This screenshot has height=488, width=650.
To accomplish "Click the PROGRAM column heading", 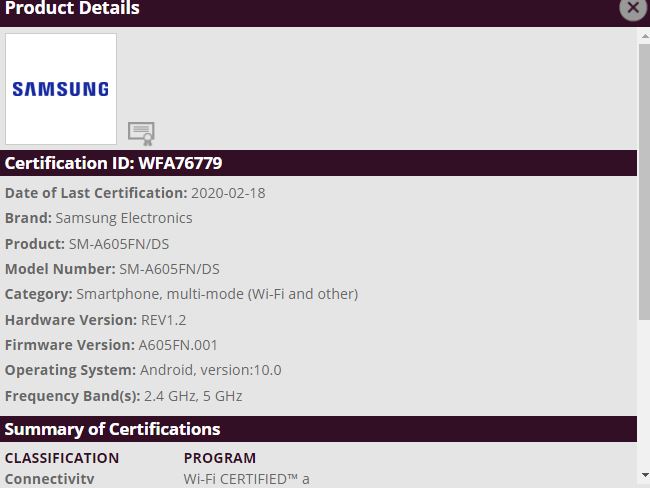I will pos(220,458).
